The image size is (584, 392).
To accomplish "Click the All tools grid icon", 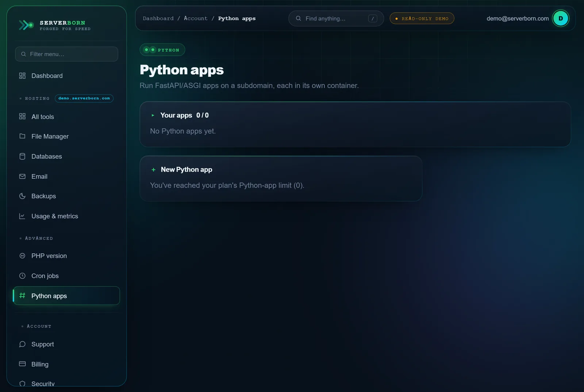I will point(22,116).
